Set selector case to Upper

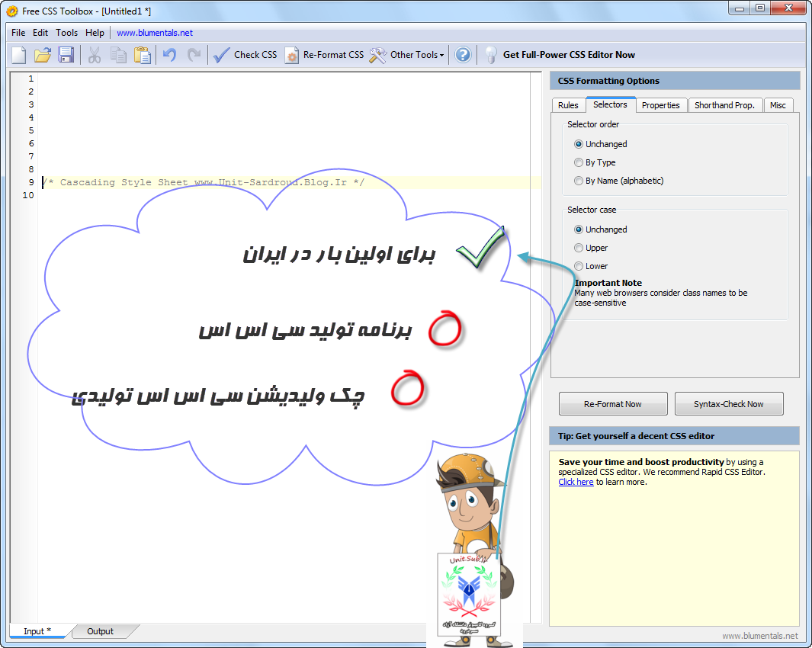coord(579,247)
